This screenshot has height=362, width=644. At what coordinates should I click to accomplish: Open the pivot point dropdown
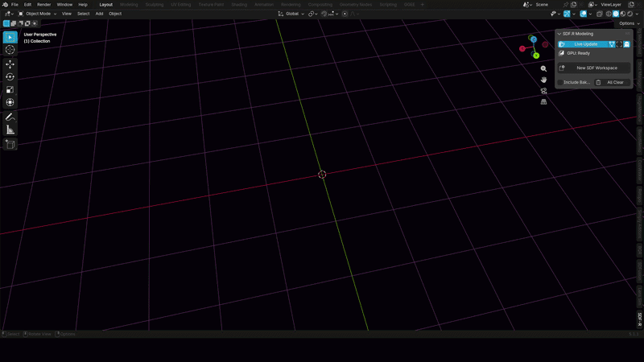(x=313, y=14)
